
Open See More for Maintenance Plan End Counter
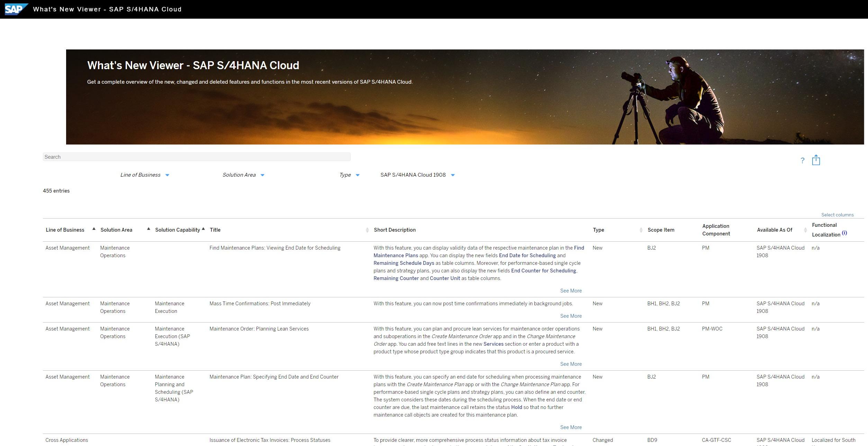pyautogui.click(x=571, y=427)
